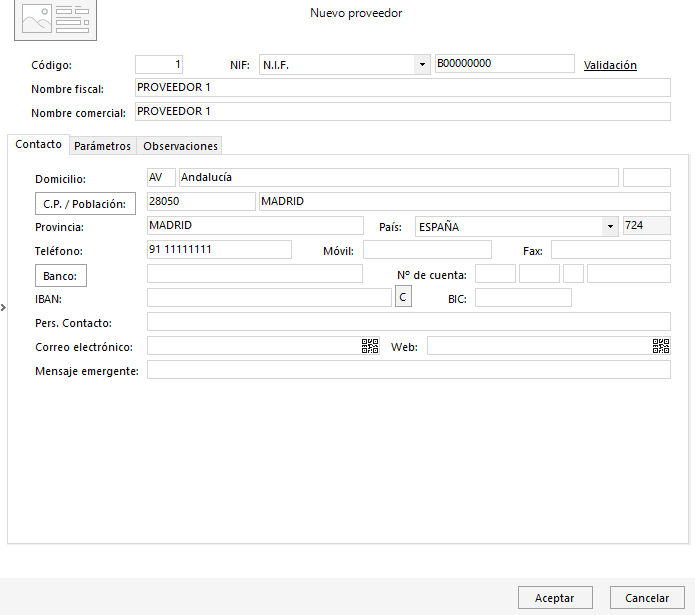
Task: Click the BIC input field
Action: (x=523, y=297)
